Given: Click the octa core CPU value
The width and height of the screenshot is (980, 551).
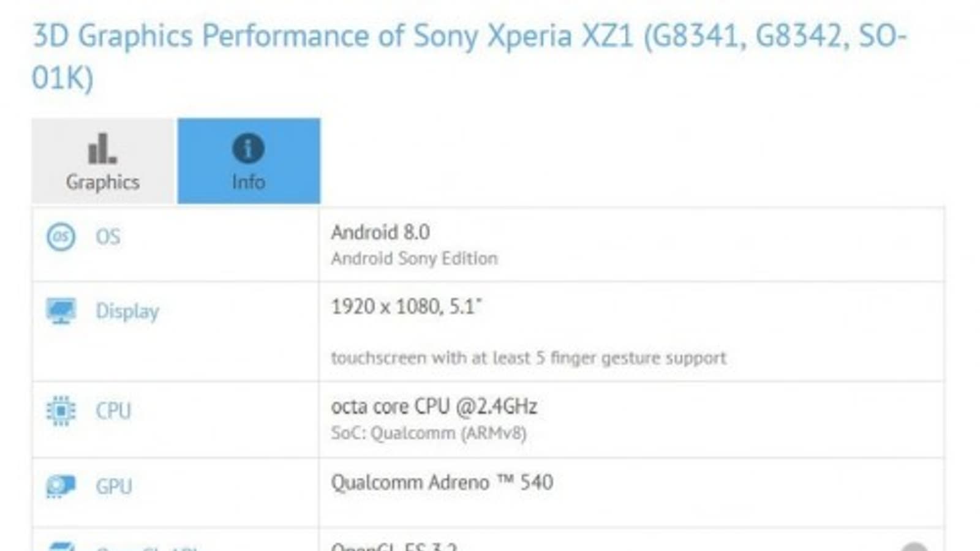Looking at the screenshot, I should pyautogui.click(x=434, y=407).
